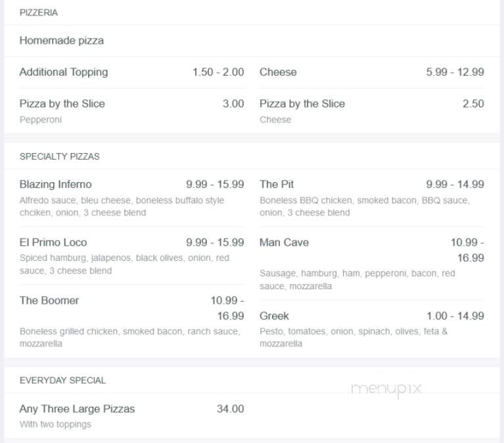
Task: Open the Additional Topping menu item
Action: [132, 72]
